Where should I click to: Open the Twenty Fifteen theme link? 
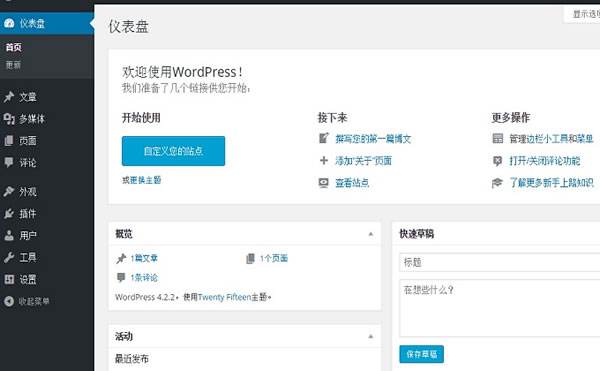click(x=224, y=297)
